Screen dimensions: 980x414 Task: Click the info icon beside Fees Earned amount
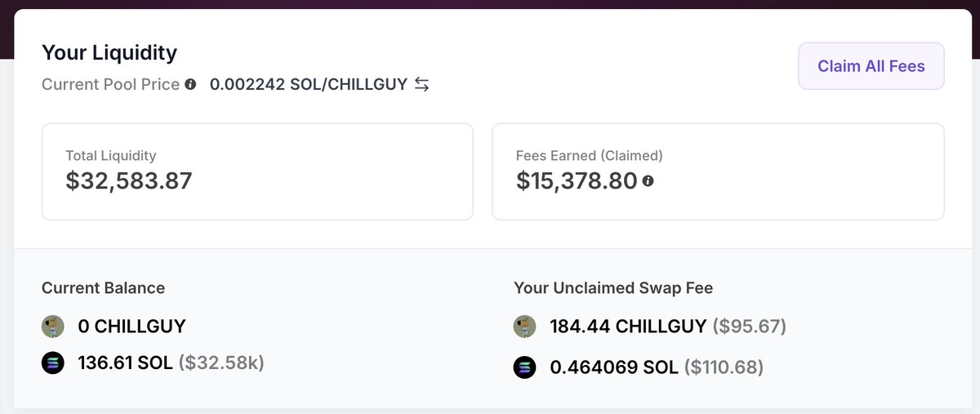(x=648, y=181)
